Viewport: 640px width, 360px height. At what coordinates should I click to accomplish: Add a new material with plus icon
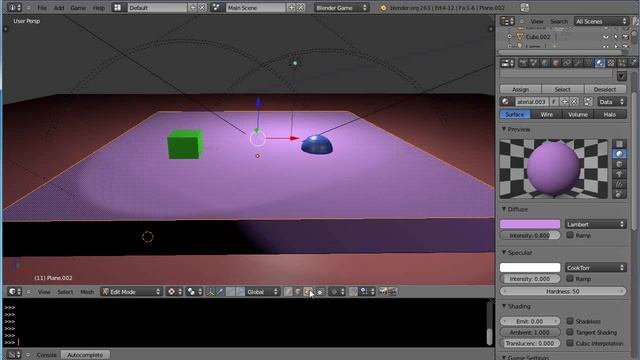tap(564, 102)
